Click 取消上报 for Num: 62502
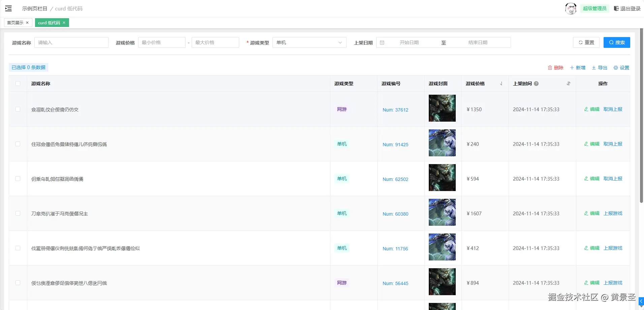Image resolution: width=644 pixels, height=310 pixels. [613, 179]
